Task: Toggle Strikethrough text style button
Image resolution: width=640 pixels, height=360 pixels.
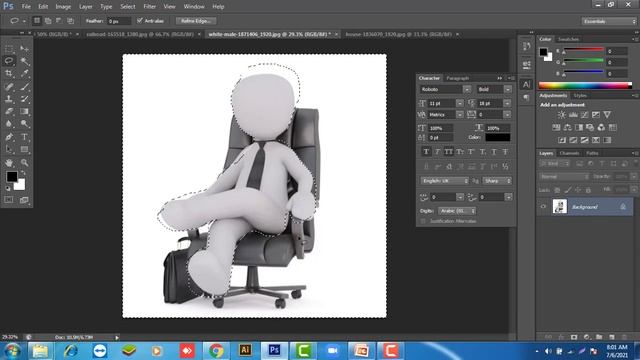Action: pos(505,152)
